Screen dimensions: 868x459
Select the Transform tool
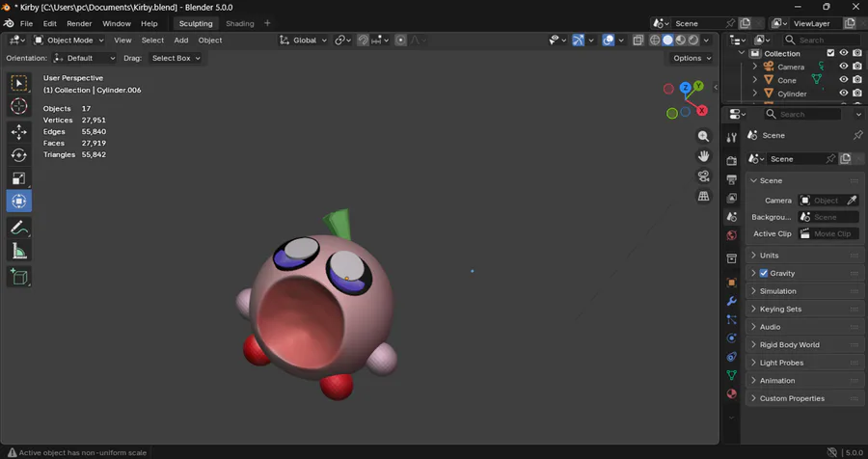click(19, 201)
